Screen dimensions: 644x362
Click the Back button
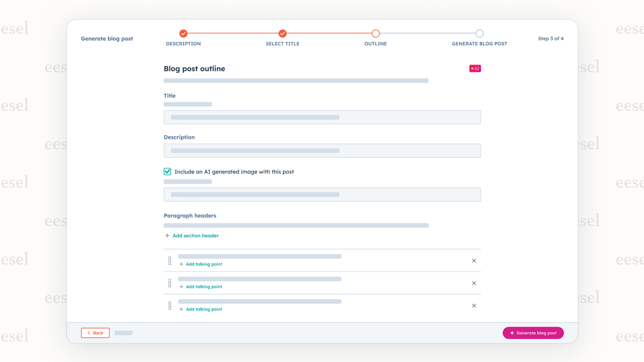(95, 333)
